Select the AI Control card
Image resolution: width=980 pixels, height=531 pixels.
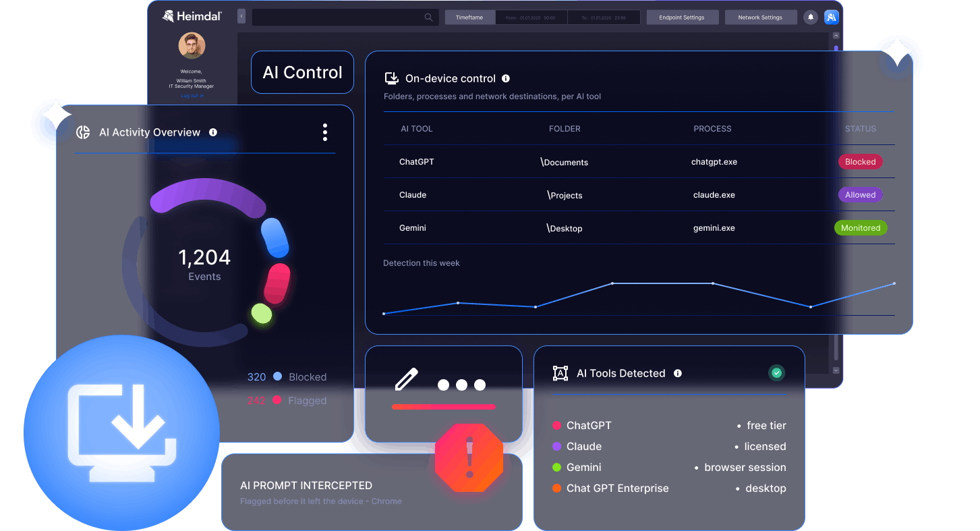[x=302, y=72]
